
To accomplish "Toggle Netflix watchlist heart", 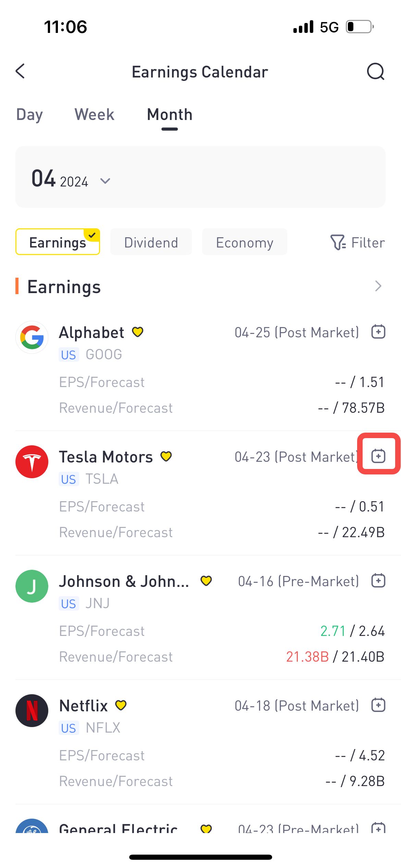I will coord(121,706).
